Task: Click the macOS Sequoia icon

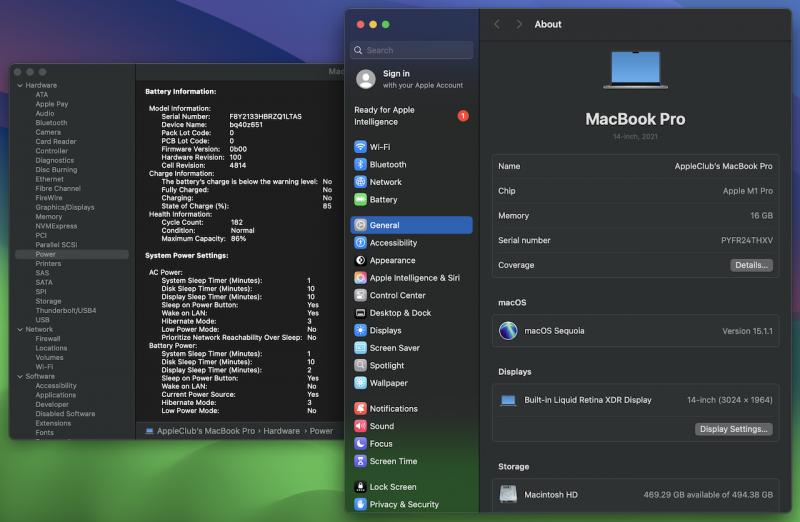Action: tap(508, 331)
